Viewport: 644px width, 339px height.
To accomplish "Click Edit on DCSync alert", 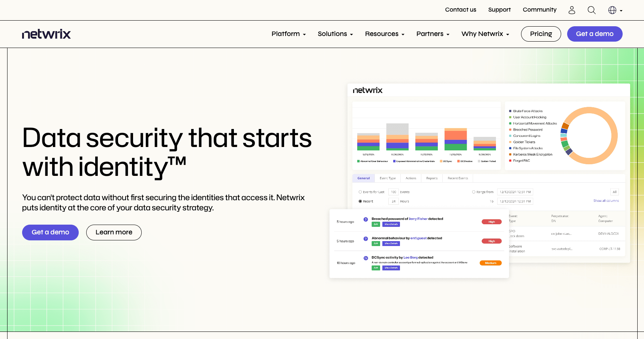I will [376, 268].
